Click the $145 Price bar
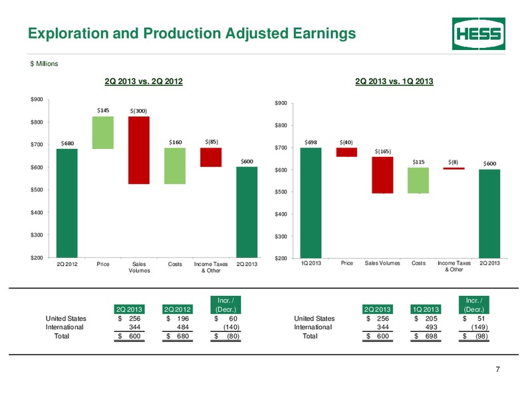Image resolution: width=532 pixels, height=399 pixels. point(103,132)
